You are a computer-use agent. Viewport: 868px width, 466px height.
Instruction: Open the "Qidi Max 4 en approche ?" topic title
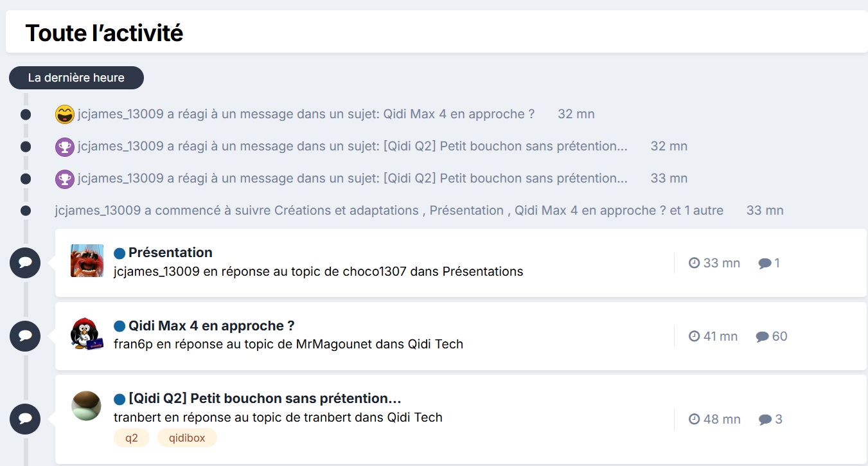pos(211,325)
